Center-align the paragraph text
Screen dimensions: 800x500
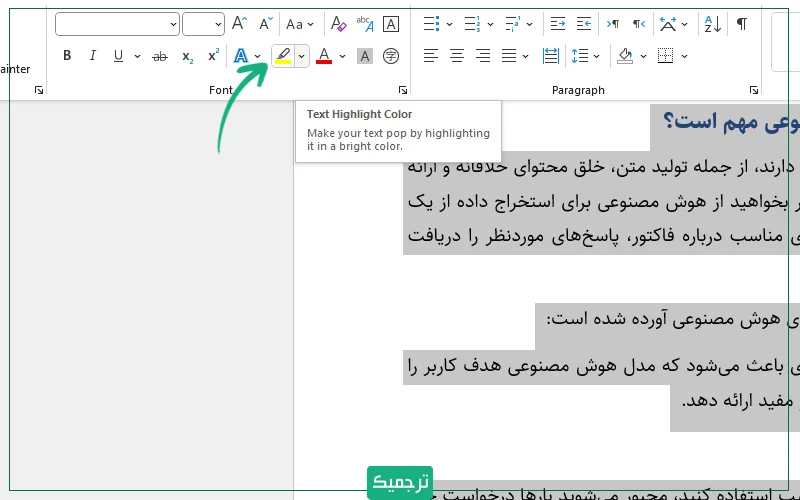[457, 56]
